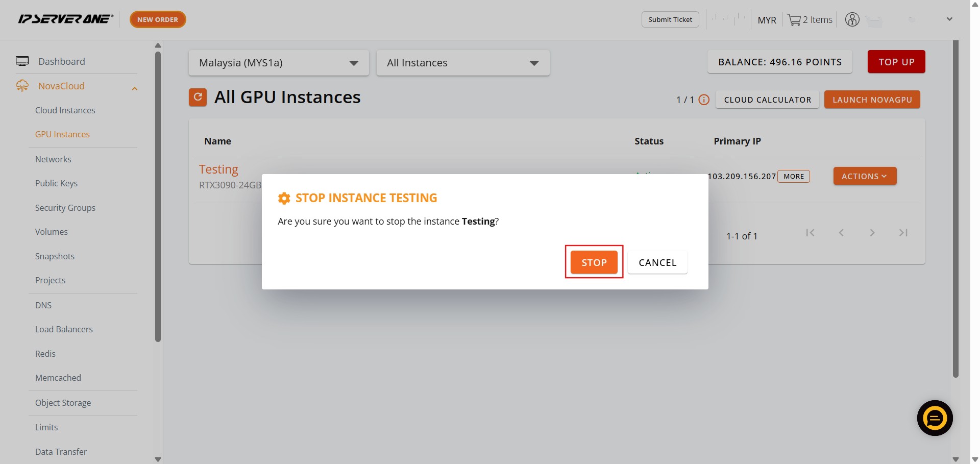
Task: Open the live chat support bubble
Action: [x=934, y=418]
